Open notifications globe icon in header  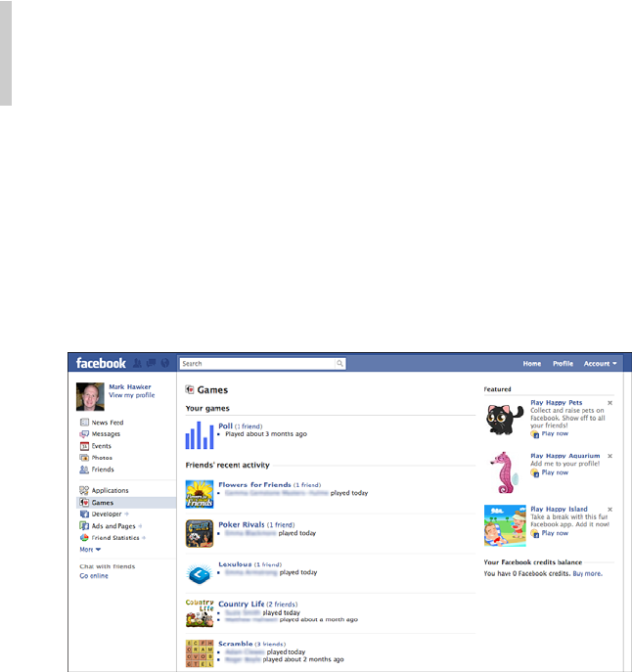click(165, 364)
